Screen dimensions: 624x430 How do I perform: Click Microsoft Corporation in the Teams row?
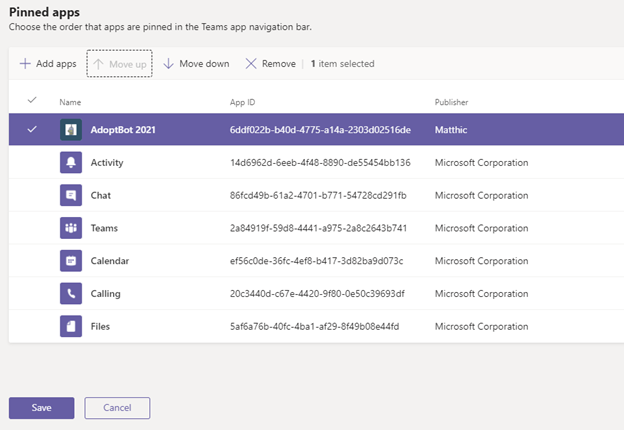tap(482, 228)
